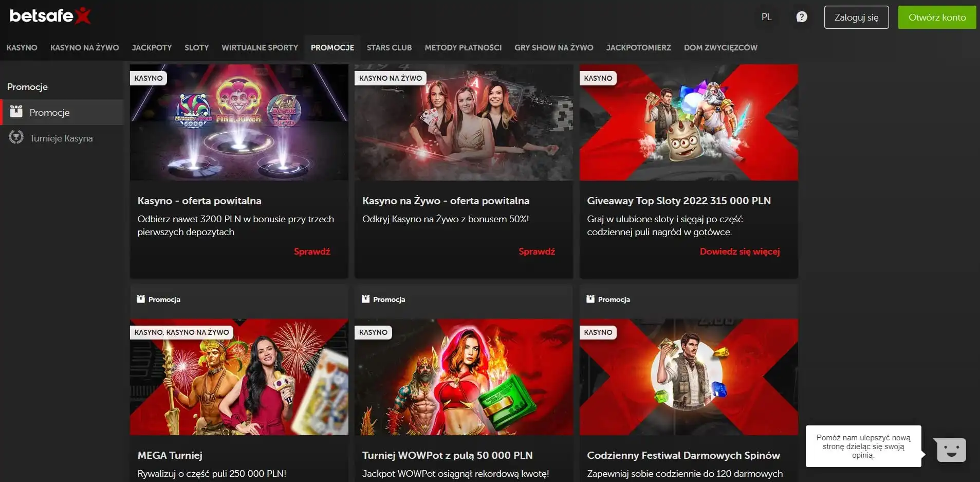This screenshot has width=980, height=482.
Task: Click the gift icon above Codzienny Festiwal card
Action: [590, 299]
